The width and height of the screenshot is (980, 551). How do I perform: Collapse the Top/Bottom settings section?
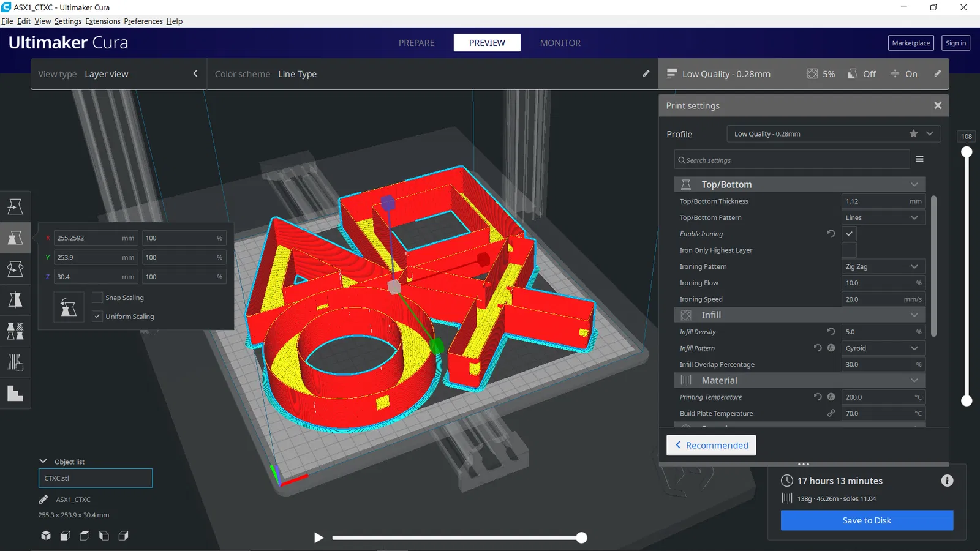800,184
